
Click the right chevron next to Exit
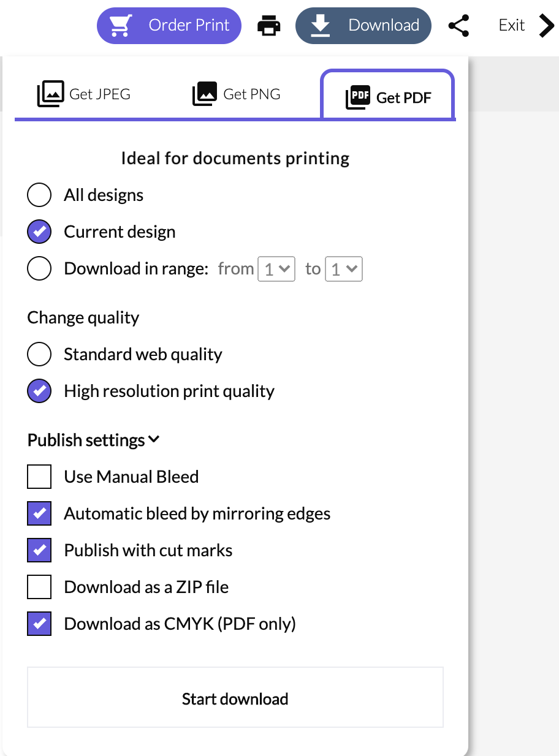(546, 26)
